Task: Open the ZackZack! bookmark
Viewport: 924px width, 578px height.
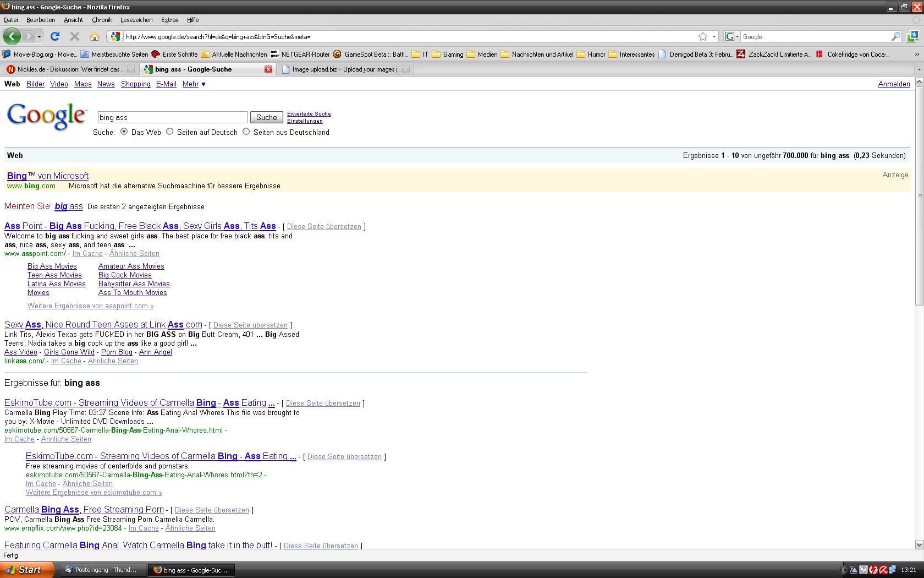Action: (774, 54)
